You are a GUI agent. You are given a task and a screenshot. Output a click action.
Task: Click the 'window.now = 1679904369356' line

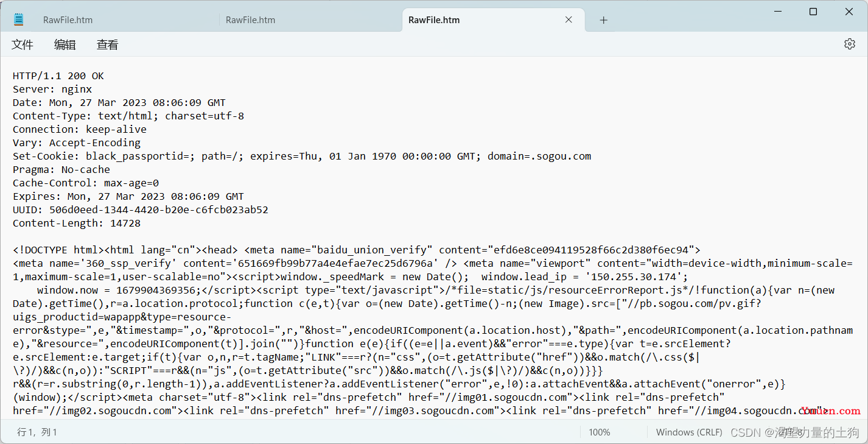coord(436,291)
